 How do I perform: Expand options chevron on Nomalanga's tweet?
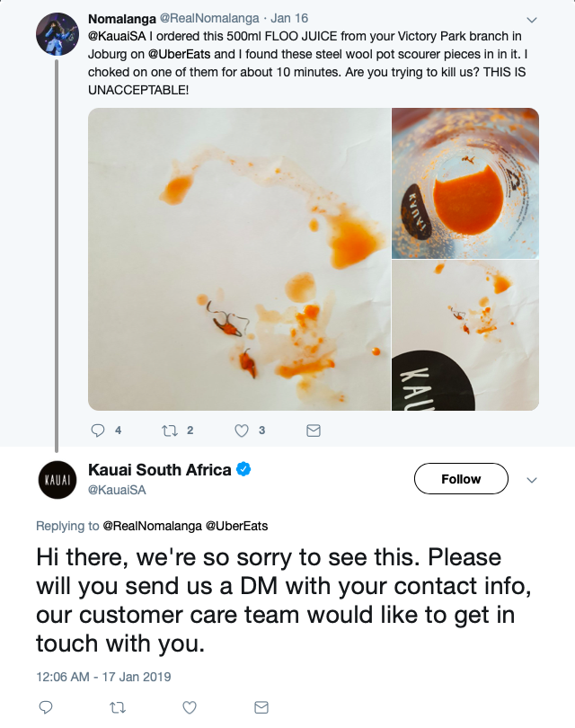coord(532,20)
